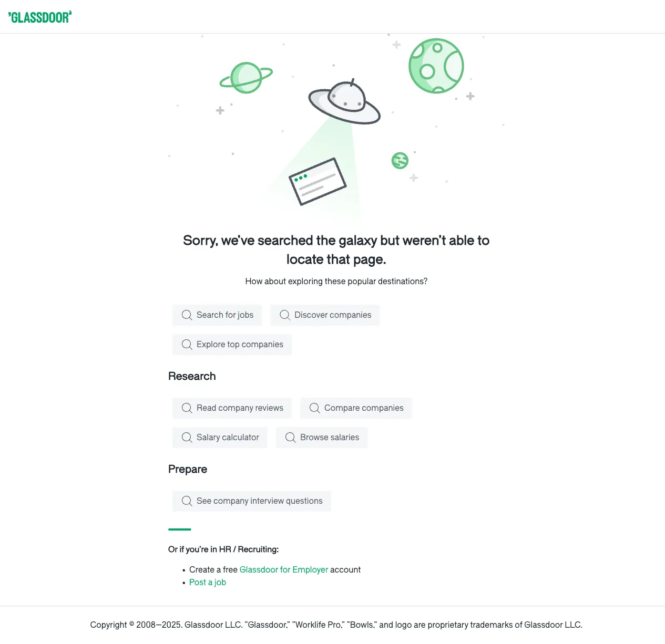The height and width of the screenshot is (644, 665).
Task: Select the Search for jobs button
Action: 217,315
